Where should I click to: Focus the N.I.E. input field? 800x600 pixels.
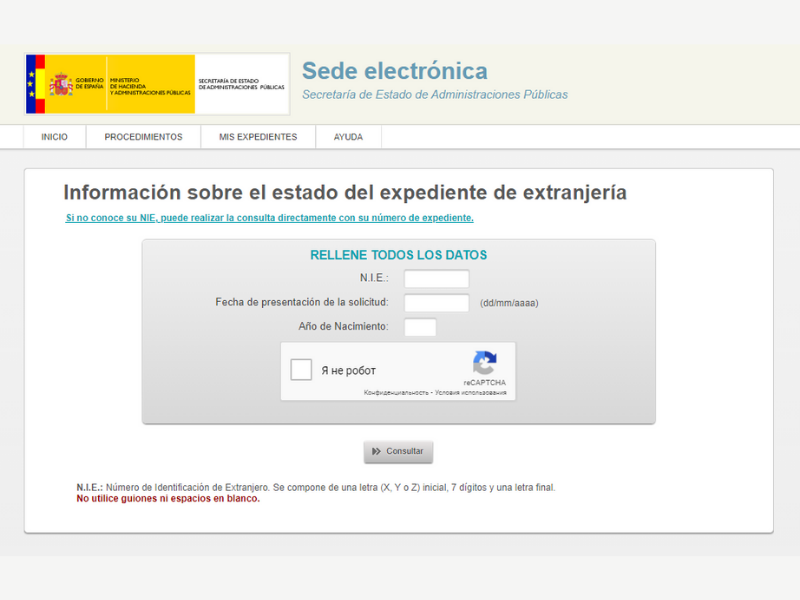tap(436, 279)
